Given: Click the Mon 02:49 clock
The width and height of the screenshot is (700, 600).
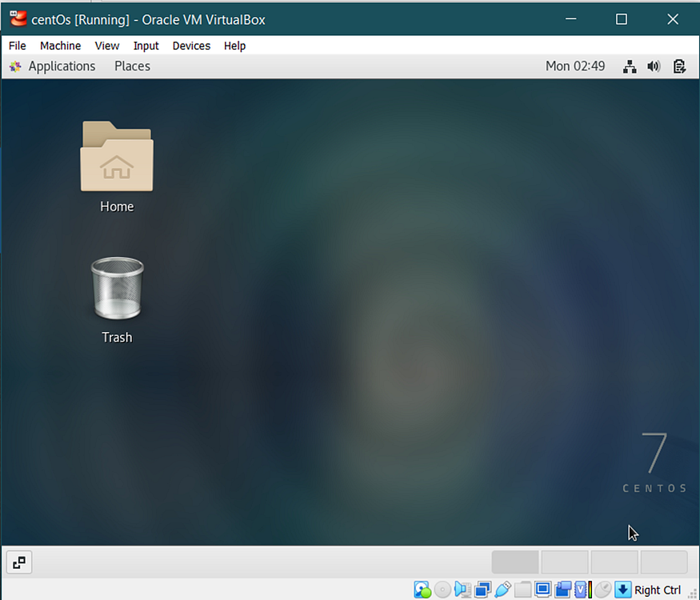Looking at the screenshot, I should point(575,66).
